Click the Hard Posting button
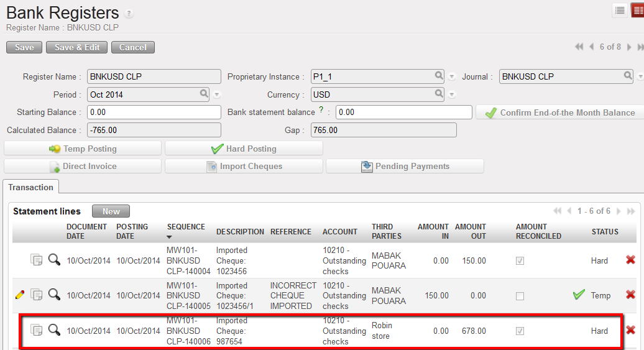This screenshot has height=350, width=644. coord(244,149)
